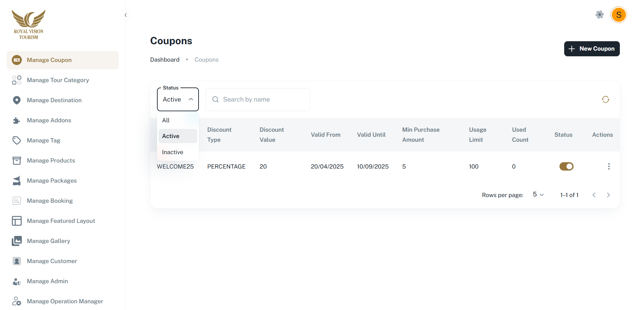Go to next page of coupons

point(608,195)
